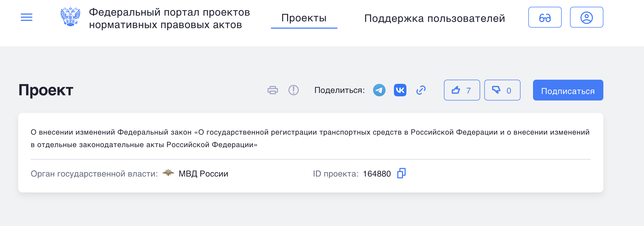Share the project on Telegram

[x=380, y=90]
